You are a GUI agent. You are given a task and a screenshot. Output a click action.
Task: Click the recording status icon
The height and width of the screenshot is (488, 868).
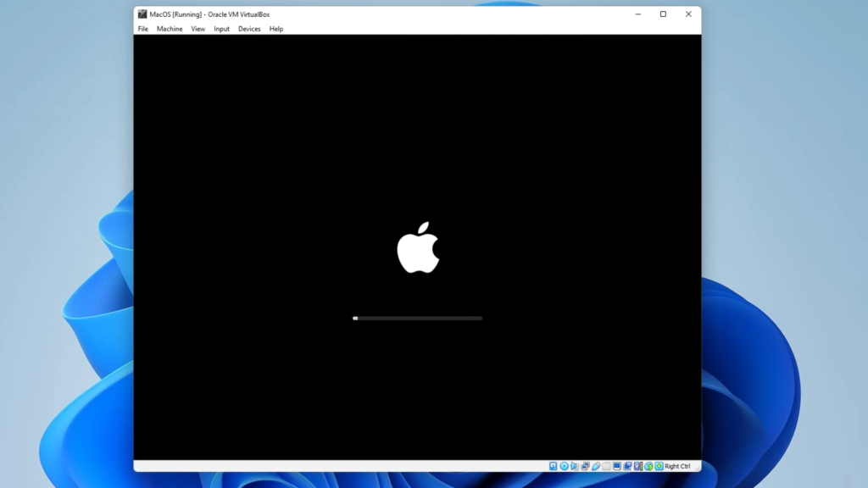(628, 467)
